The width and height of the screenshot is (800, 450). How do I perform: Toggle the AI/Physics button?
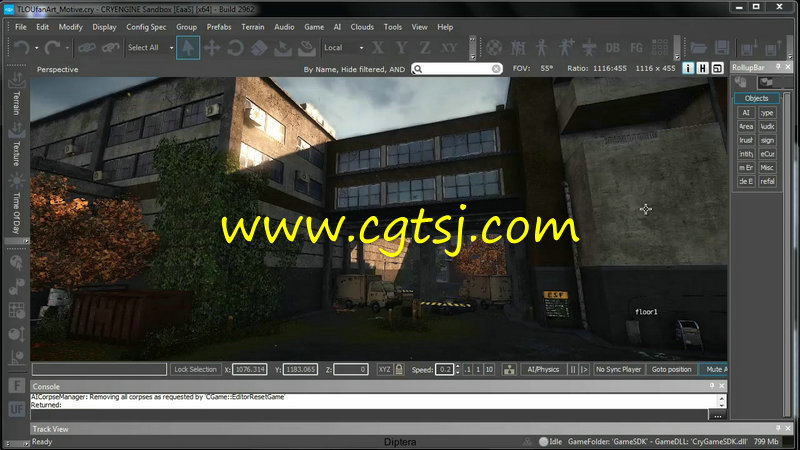click(543, 369)
